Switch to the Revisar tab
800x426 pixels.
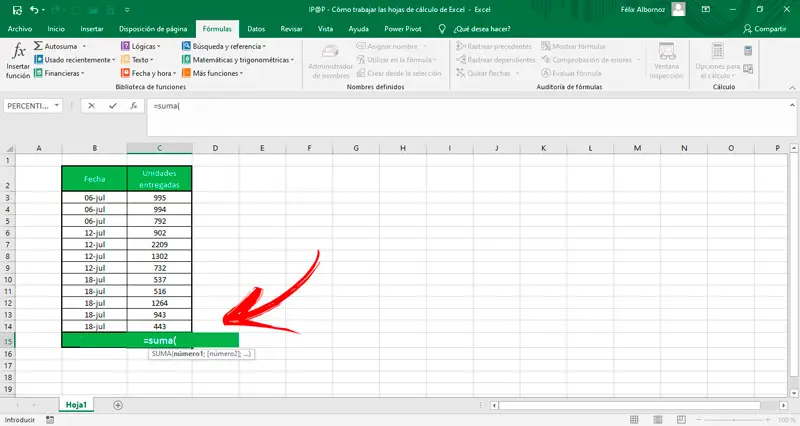[x=291, y=29]
